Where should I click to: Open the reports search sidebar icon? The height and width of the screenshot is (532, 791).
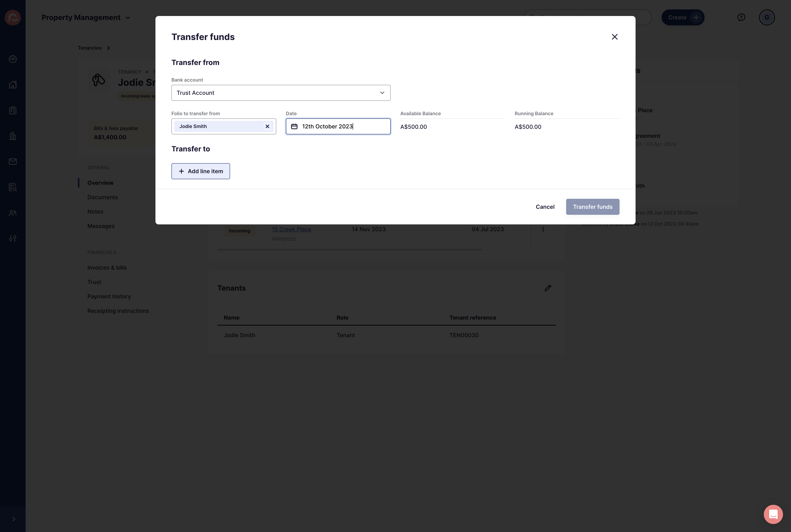click(x=13, y=187)
